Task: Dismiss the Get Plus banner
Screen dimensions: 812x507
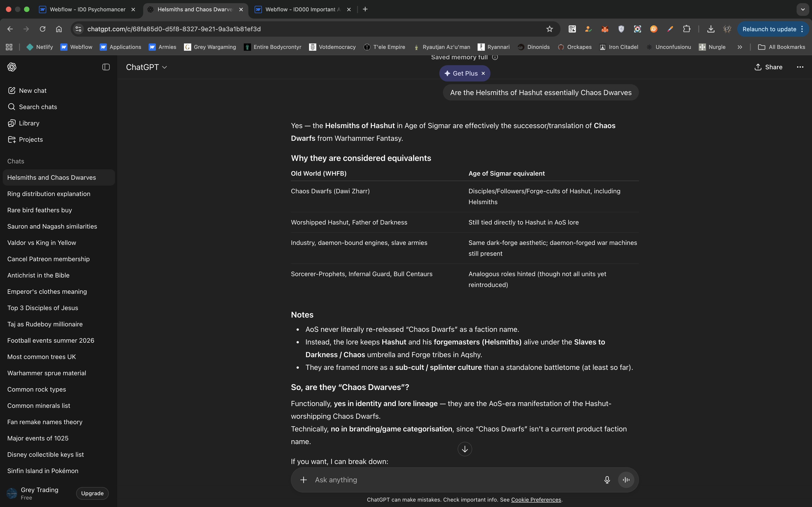Action: (483, 73)
